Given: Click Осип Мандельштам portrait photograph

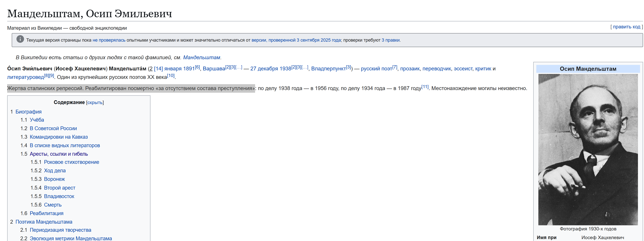Looking at the screenshot, I should point(588,149).
